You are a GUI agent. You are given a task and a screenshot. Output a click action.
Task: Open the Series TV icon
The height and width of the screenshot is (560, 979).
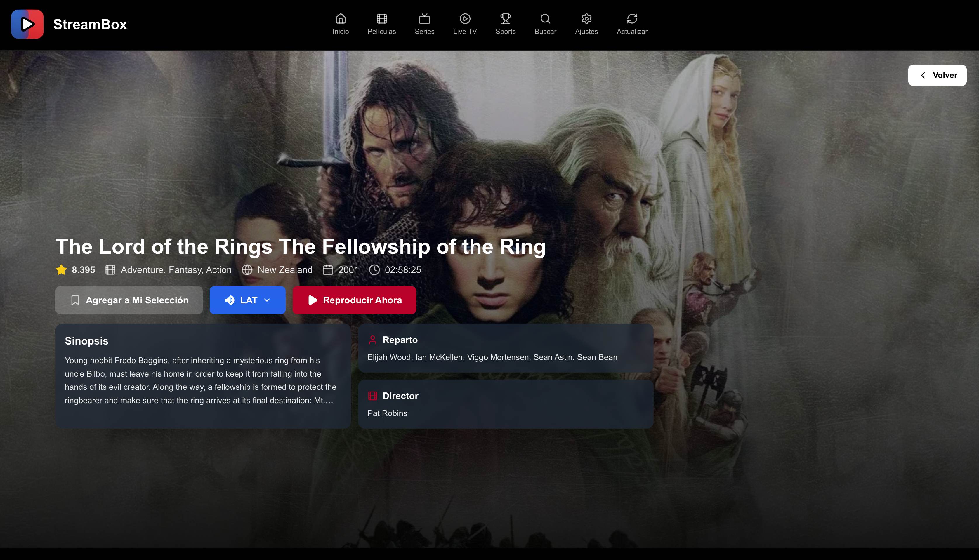coord(424,18)
